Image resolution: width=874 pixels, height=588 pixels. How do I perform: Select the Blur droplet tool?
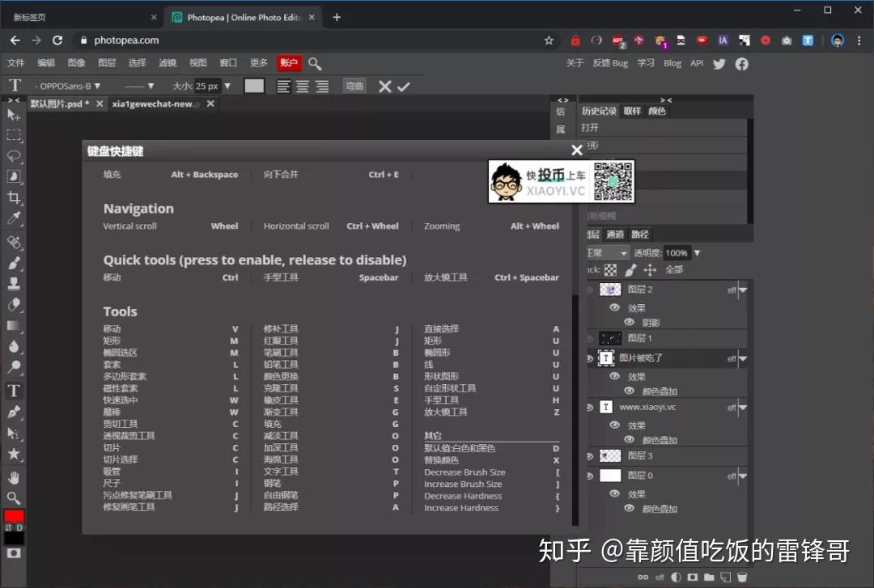pos(14,346)
